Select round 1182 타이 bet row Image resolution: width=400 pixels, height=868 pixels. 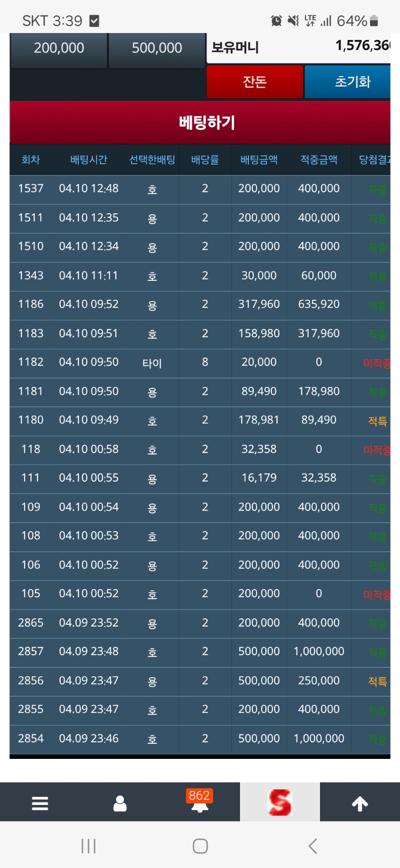click(x=200, y=362)
